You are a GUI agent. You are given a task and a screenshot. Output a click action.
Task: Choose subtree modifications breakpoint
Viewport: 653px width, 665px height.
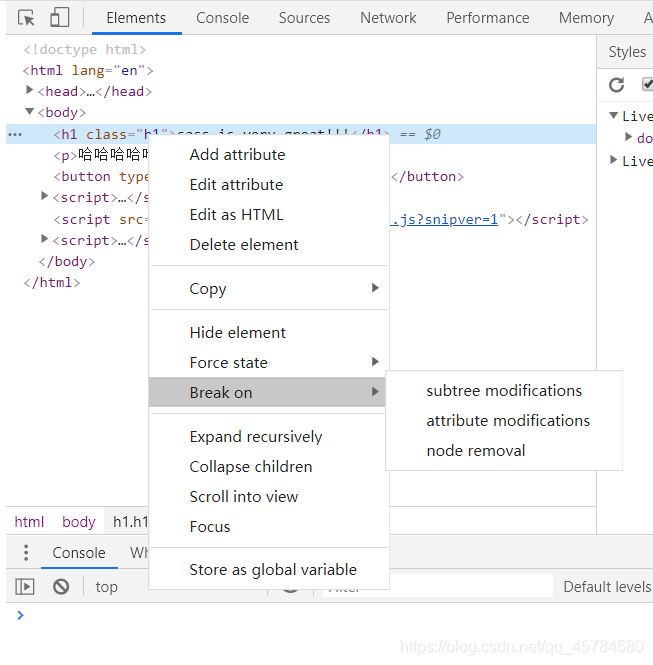click(504, 391)
